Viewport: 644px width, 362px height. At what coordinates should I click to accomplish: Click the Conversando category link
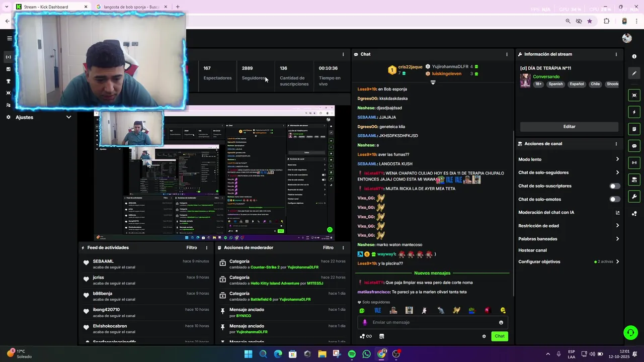[546, 77]
